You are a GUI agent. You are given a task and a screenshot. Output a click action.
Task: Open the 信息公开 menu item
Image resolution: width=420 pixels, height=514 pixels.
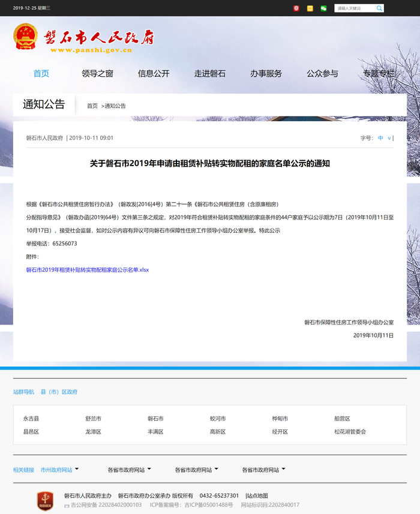(x=154, y=73)
